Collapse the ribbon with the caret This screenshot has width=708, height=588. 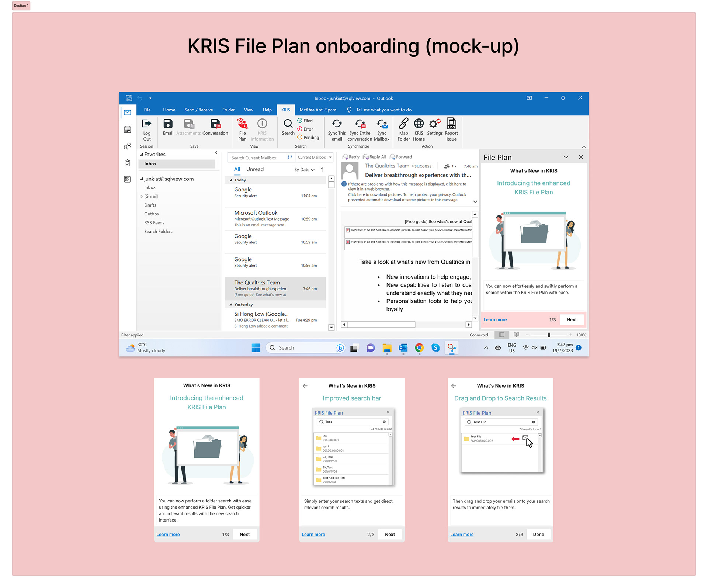coord(584,147)
